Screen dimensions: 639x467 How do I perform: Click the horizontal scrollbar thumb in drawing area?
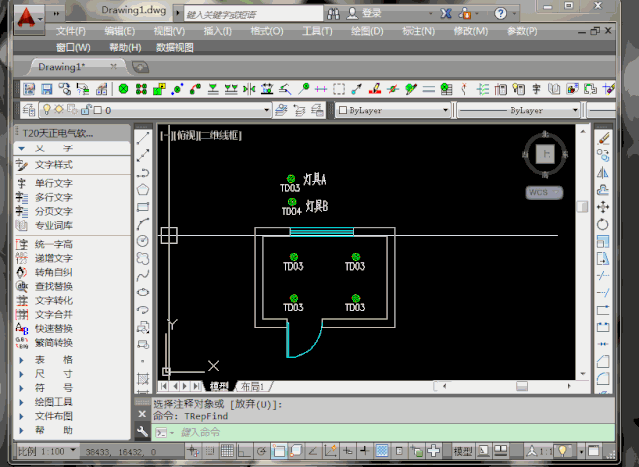tap(522, 386)
